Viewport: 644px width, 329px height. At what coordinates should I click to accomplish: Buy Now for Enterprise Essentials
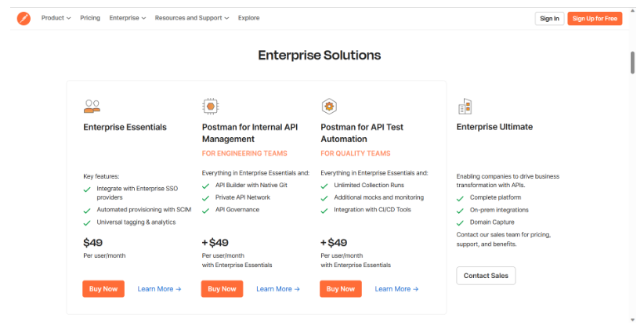pos(103,289)
